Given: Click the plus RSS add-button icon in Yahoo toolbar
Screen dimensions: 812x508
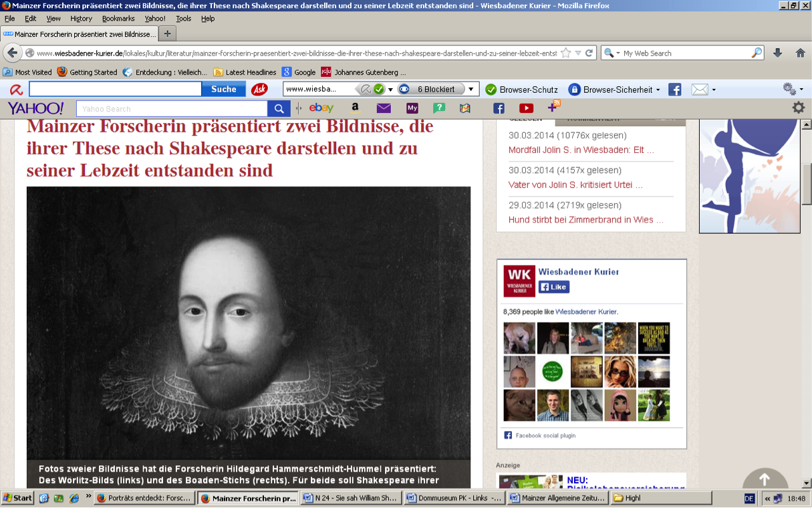Looking at the screenshot, I should pos(554,106).
